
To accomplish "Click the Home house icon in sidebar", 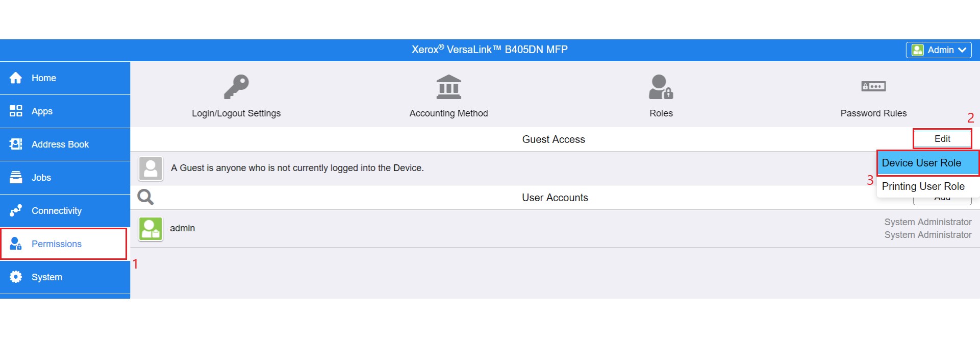I will pyautogui.click(x=16, y=78).
